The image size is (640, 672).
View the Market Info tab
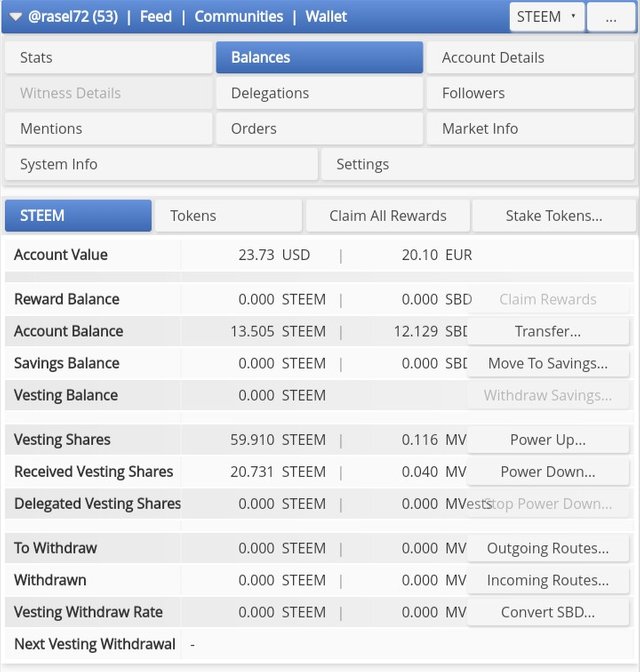pos(531,129)
